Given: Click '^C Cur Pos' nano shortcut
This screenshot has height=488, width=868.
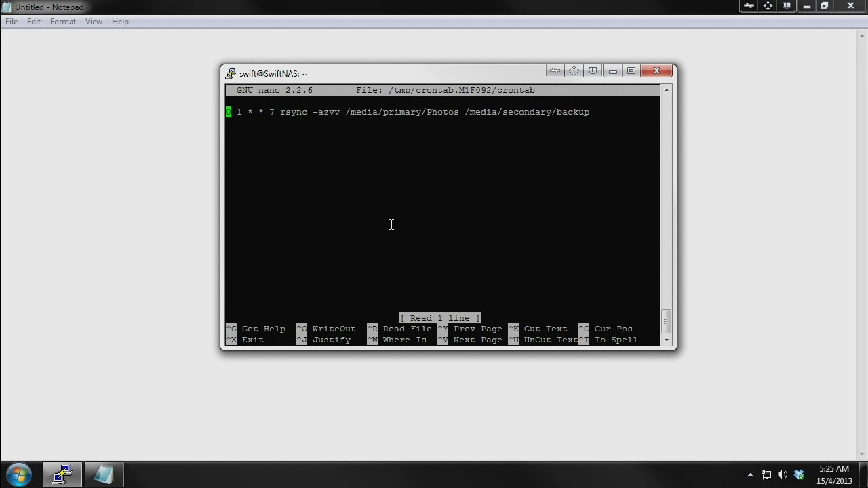Looking at the screenshot, I should click(606, 329).
